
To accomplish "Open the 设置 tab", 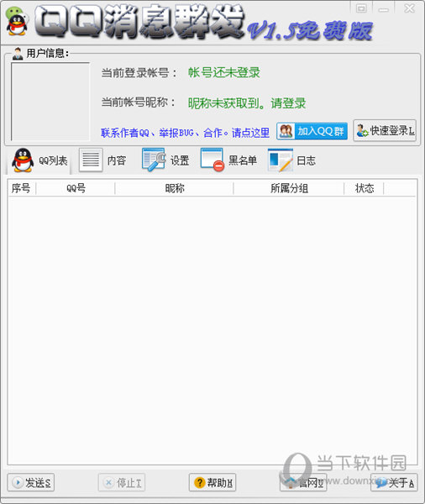I will (165, 160).
